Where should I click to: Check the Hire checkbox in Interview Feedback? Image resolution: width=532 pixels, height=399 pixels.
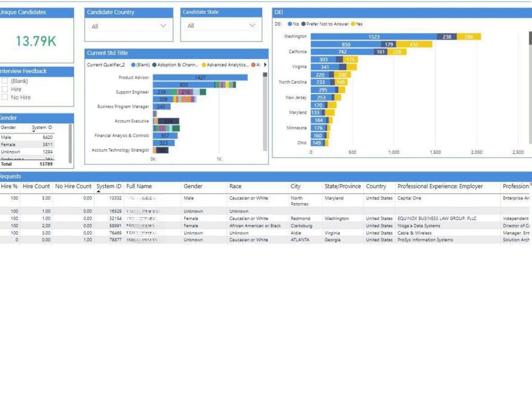(5, 90)
